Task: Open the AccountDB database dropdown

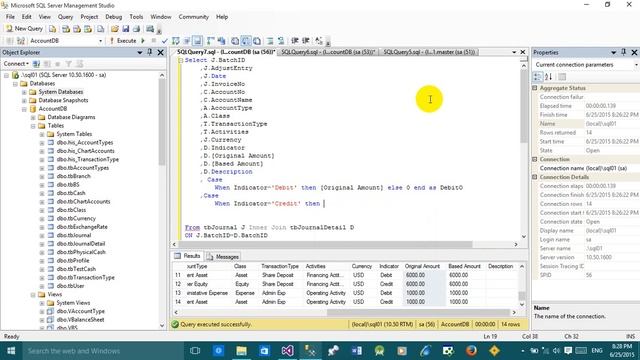Action: tap(100, 41)
